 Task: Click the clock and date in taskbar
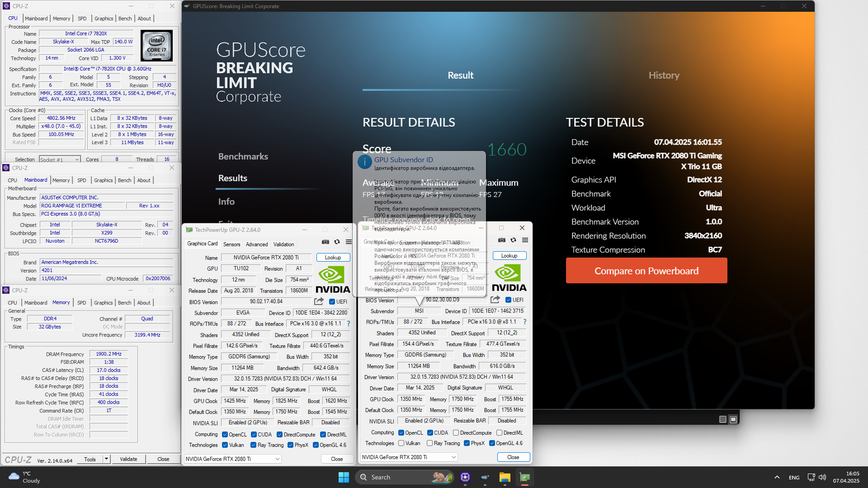[x=846, y=477]
